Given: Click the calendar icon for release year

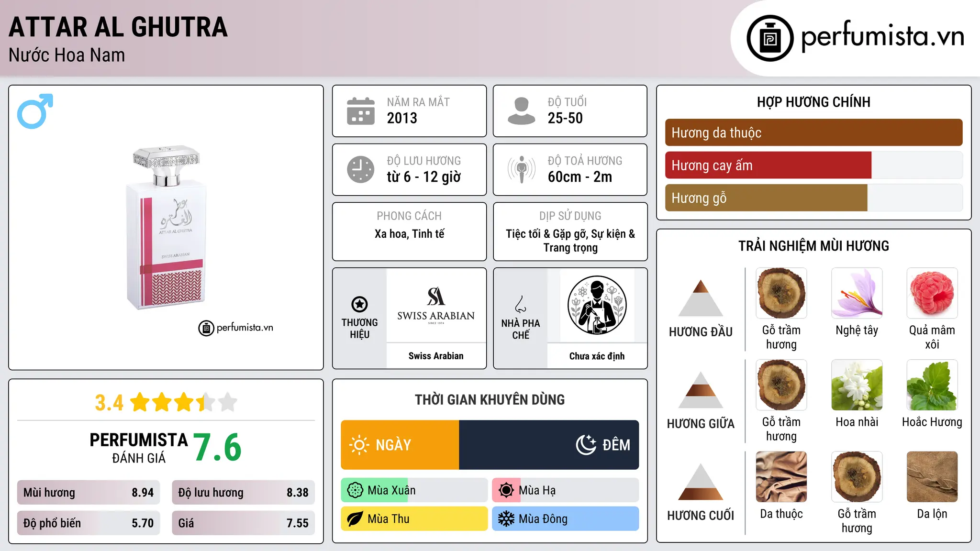Looking at the screenshot, I should coord(361,111).
